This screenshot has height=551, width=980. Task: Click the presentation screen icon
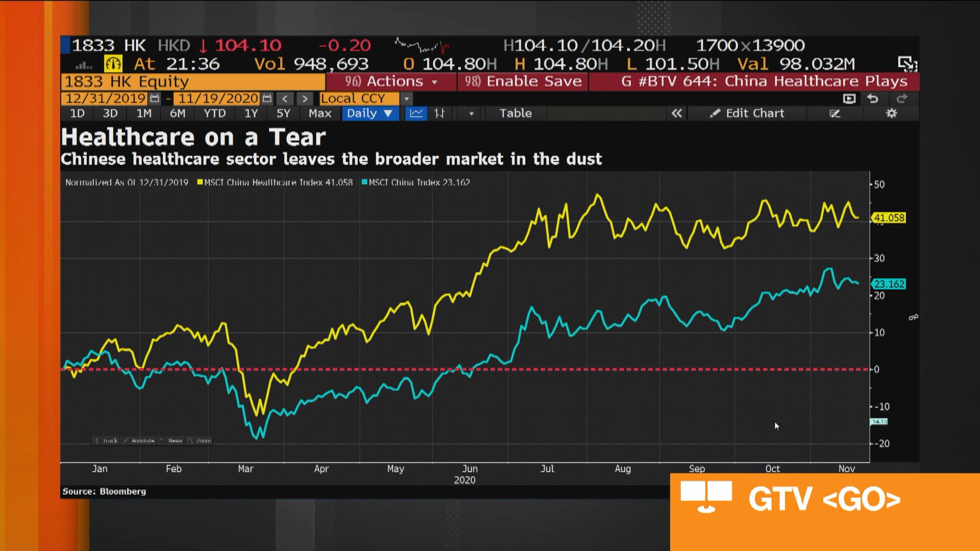pos(849,98)
